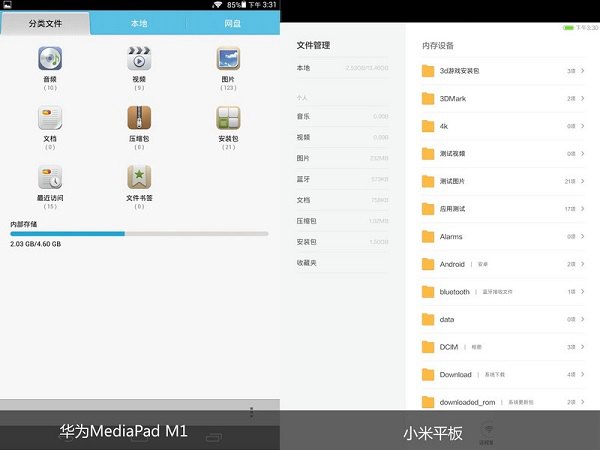Open the 测试视频 folder icon
The image size is (600, 450).
coord(428,153)
